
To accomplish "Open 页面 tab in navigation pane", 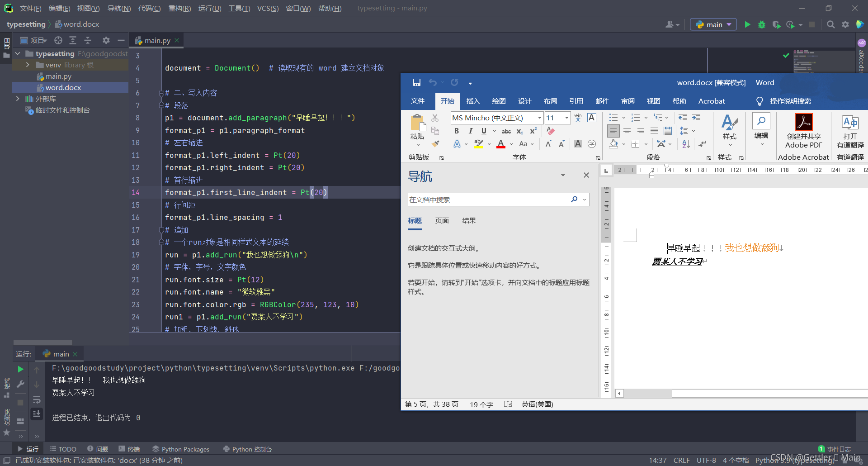I will tap(442, 220).
